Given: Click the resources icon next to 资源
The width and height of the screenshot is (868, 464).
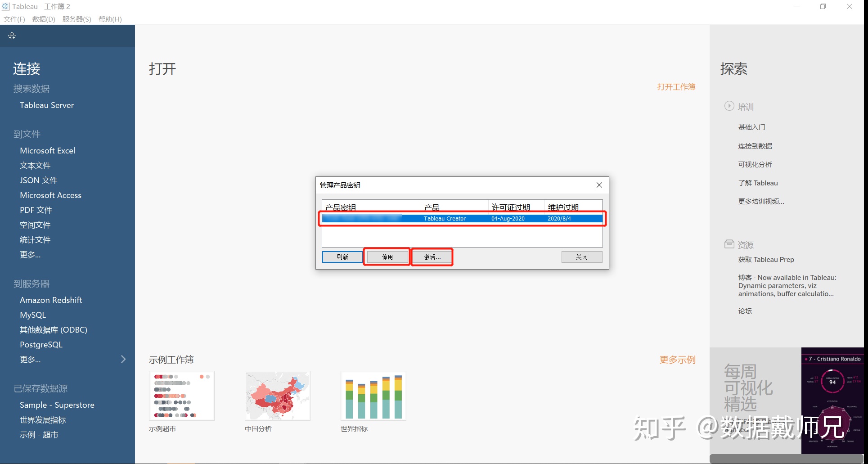Looking at the screenshot, I should 729,244.
